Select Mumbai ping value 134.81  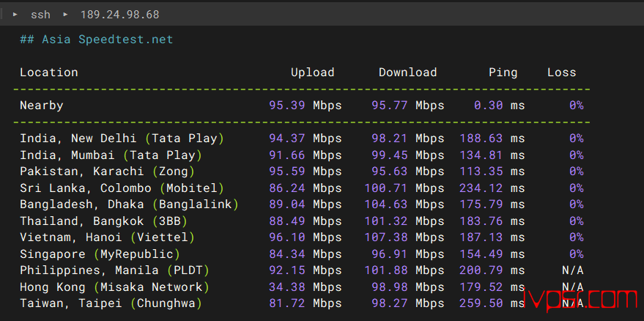coord(481,155)
